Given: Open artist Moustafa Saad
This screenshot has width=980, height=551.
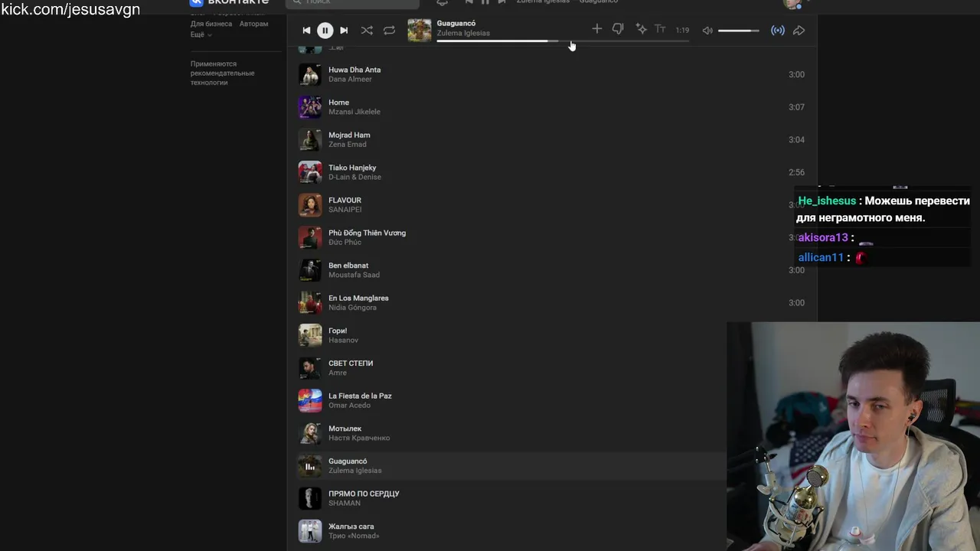Looking at the screenshot, I should (354, 275).
